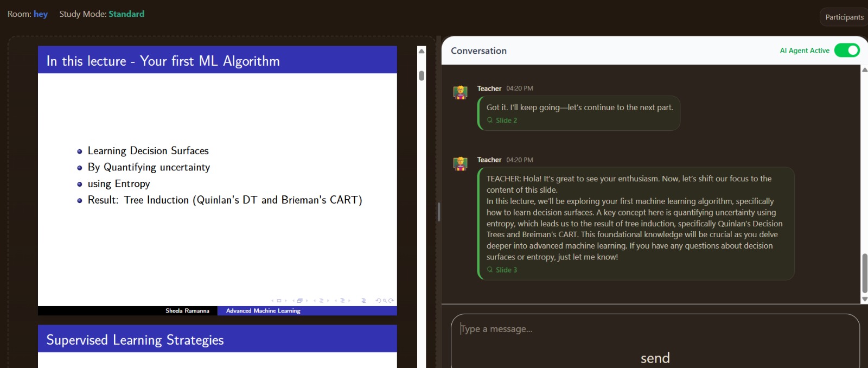Change the Standard study mode label

pyautogui.click(x=126, y=14)
